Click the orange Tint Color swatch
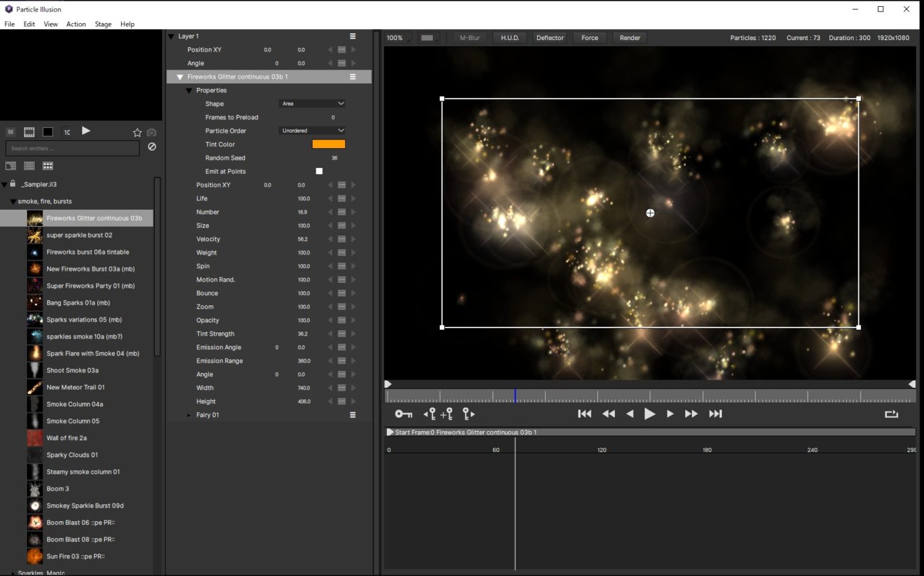 click(329, 144)
